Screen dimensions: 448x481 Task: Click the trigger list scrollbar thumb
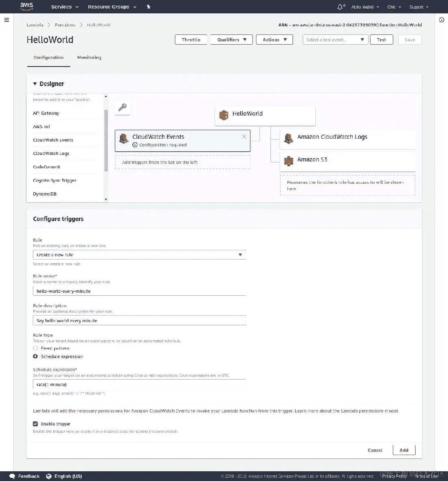106,140
